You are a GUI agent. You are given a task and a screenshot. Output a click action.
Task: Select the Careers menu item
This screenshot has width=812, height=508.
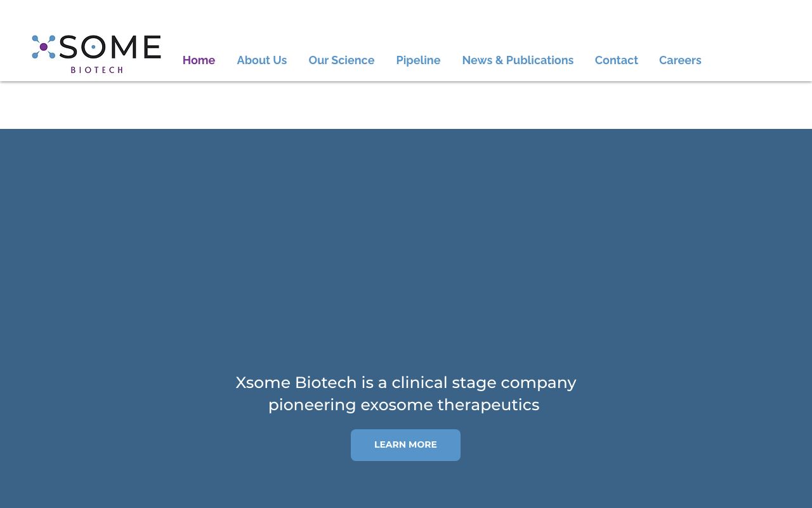(x=680, y=60)
